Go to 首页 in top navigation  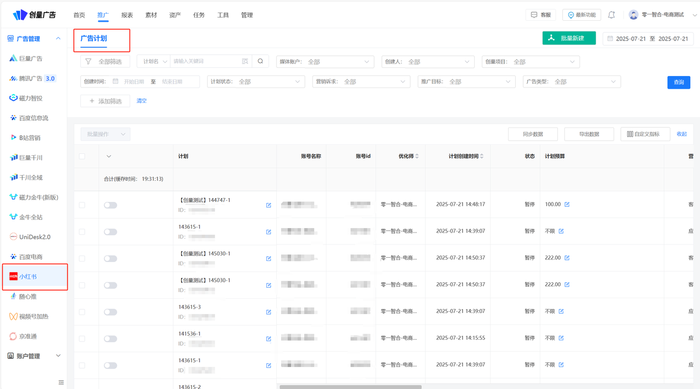(79, 15)
